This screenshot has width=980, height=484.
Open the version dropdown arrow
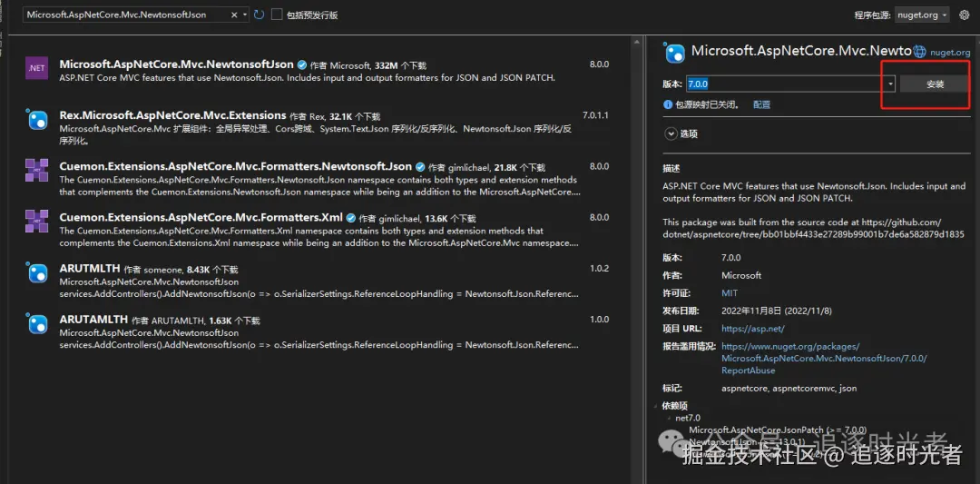891,84
